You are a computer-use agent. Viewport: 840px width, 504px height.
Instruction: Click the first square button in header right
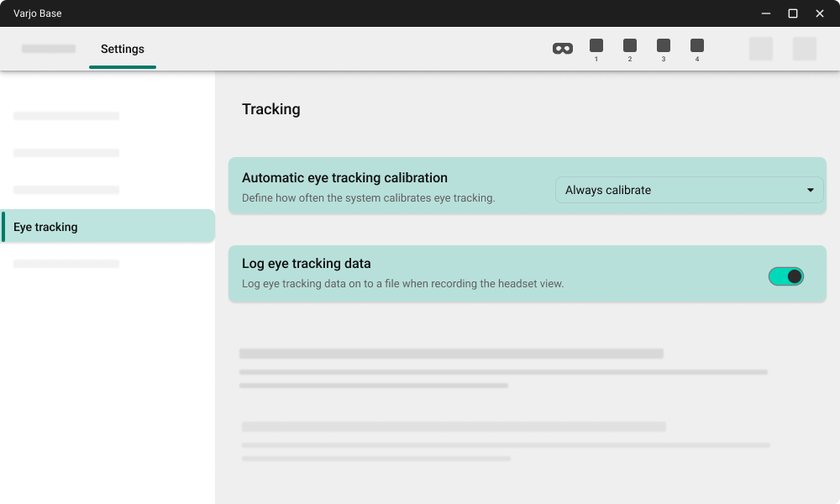(761, 49)
